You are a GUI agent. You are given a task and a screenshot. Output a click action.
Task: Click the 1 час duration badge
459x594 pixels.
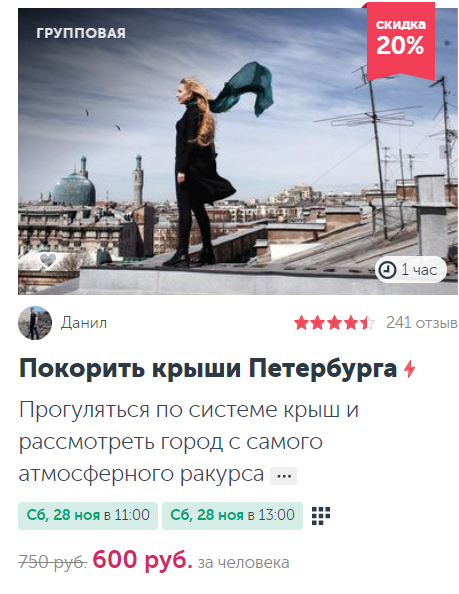click(411, 270)
